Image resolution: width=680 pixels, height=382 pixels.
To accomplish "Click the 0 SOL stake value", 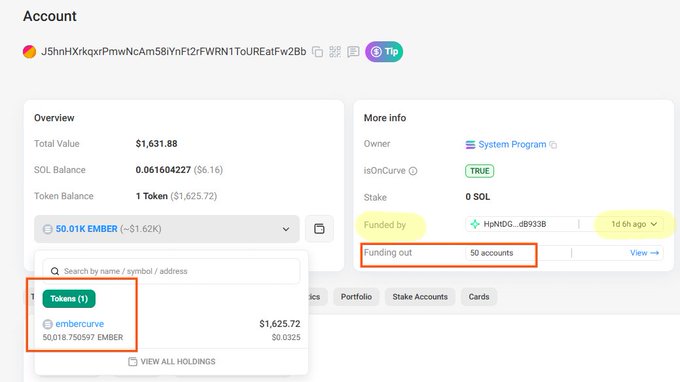I will click(477, 197).
